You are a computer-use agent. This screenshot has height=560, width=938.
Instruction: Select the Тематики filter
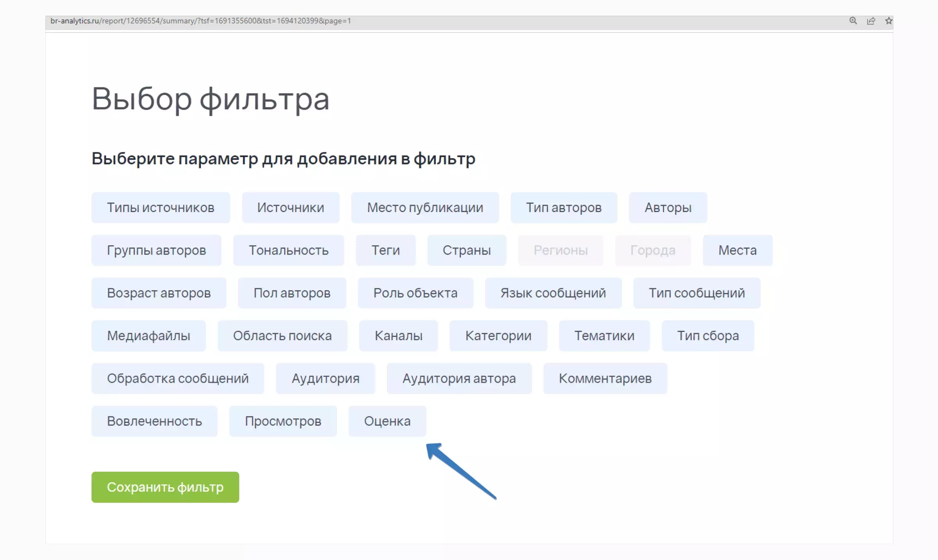coord(604,335)
